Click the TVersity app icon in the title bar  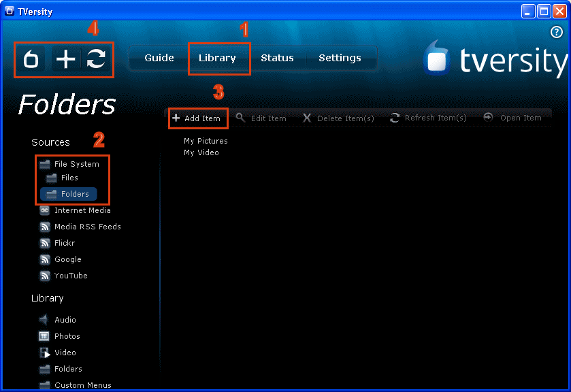(x=9, y=12)
